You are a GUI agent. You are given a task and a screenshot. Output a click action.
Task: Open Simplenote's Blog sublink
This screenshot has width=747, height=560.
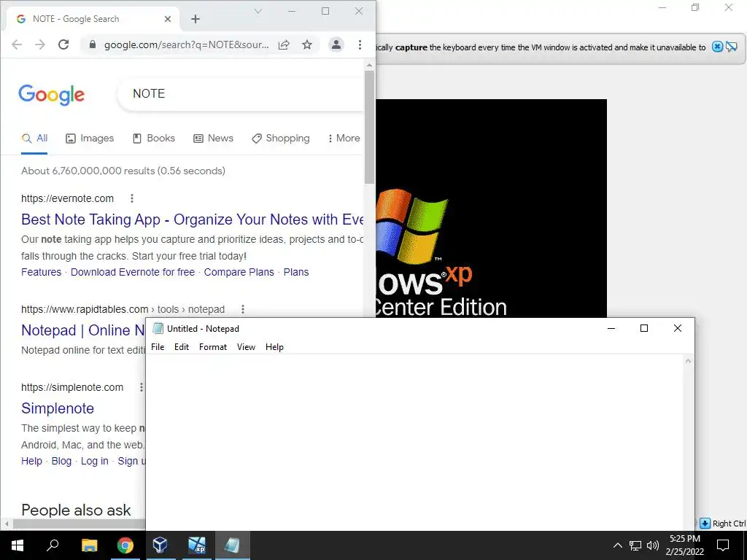[61, 462]
